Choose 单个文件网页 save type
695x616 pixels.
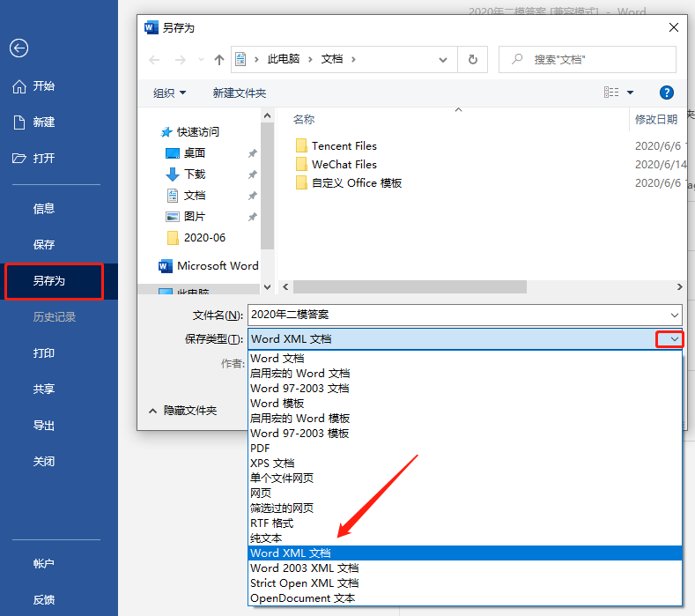465,478
